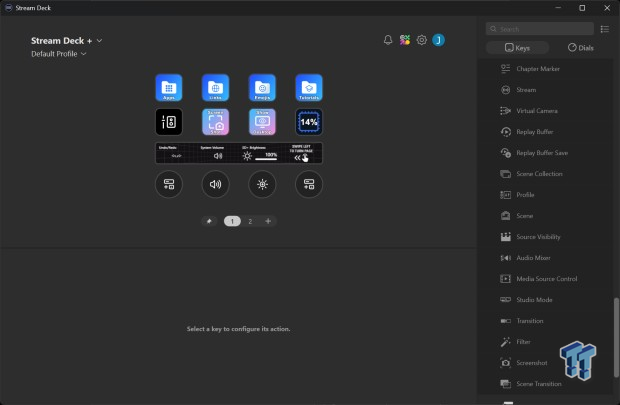Expand the Default Profile dropdown
The image size is (620, 405).
(x=83, y=54)
